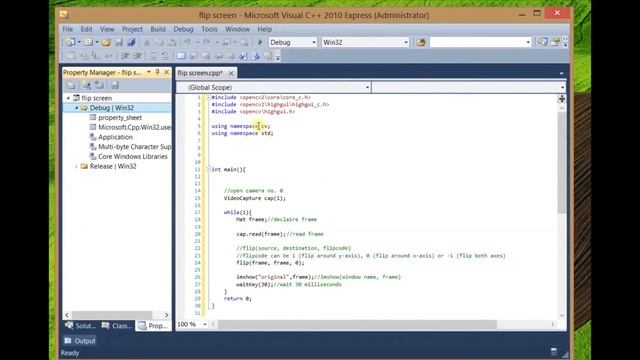Save the file with the floppy icon

(119, 42)
